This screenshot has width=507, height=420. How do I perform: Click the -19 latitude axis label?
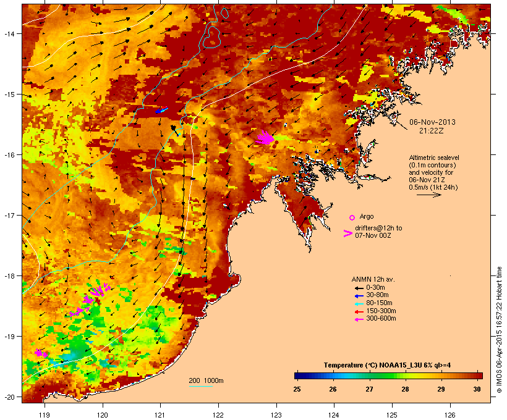pyautogui.click(x=9, y=337)
